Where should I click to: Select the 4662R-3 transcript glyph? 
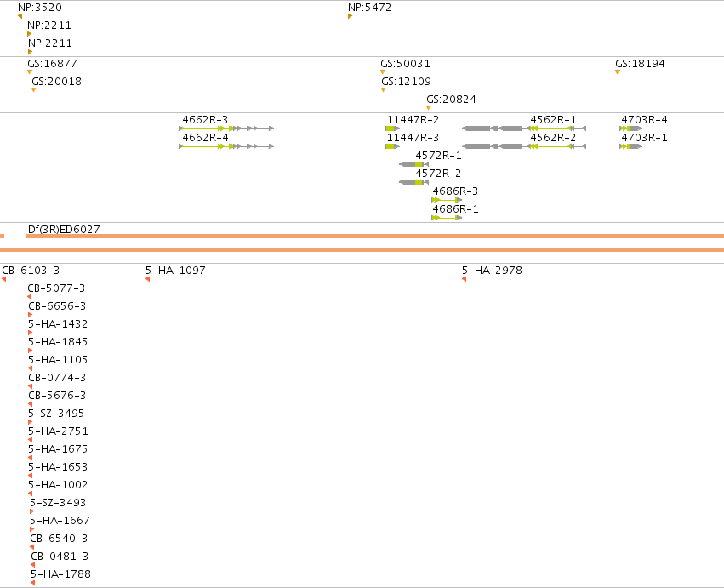pyautogui.click(x=226, y=128)
